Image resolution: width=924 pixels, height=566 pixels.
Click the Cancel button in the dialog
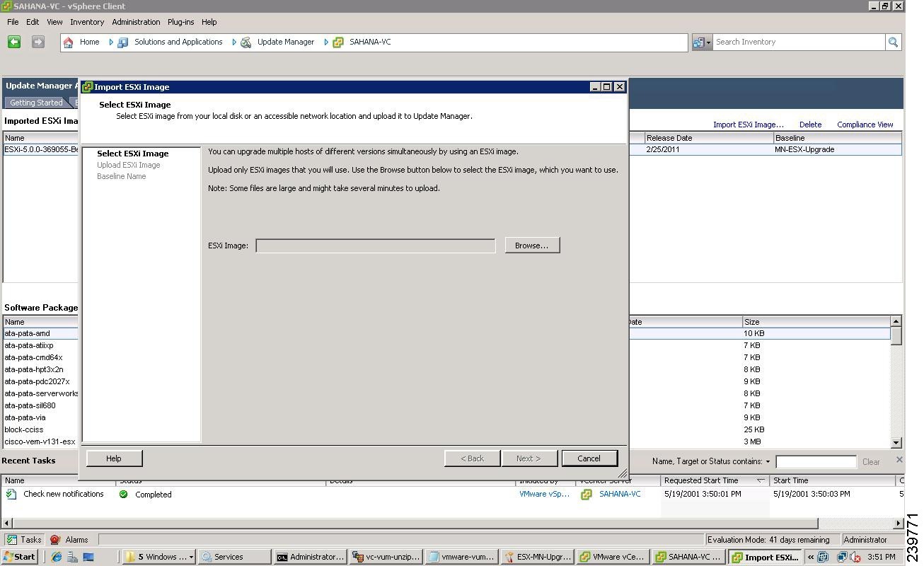coord(589,458)
